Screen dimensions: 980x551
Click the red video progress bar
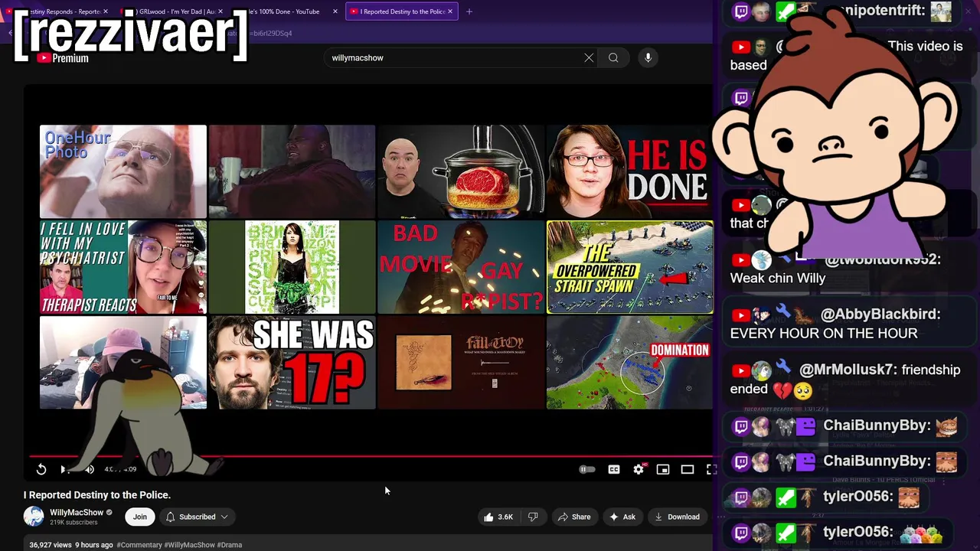point(371,456)
